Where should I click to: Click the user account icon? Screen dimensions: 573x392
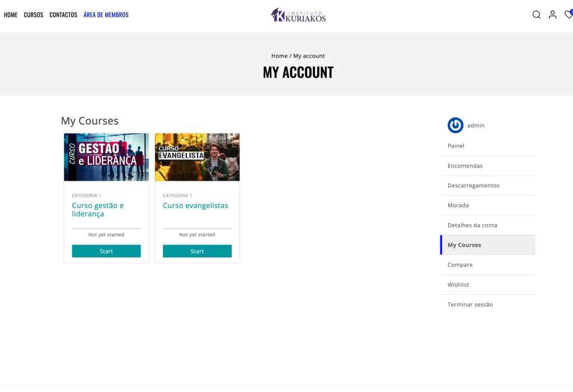click(x=552, y=15)
